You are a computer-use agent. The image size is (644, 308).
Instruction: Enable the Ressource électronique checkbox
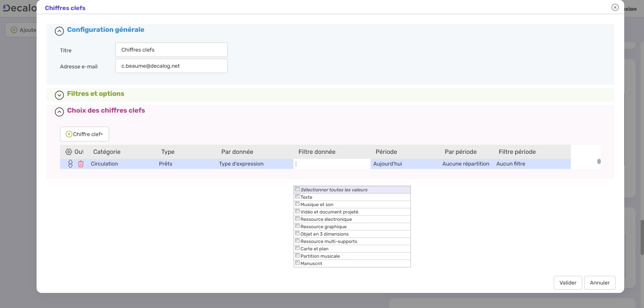[298, 219]
